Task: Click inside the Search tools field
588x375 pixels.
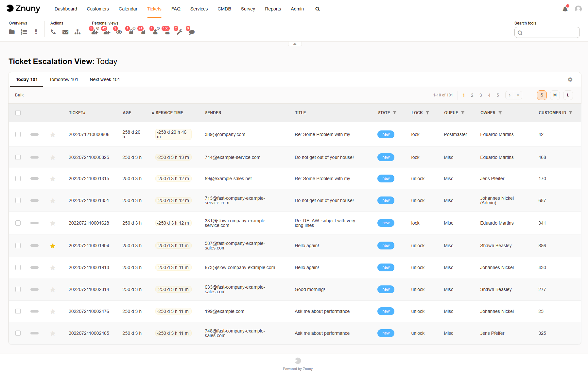Action: click(549, 32)
